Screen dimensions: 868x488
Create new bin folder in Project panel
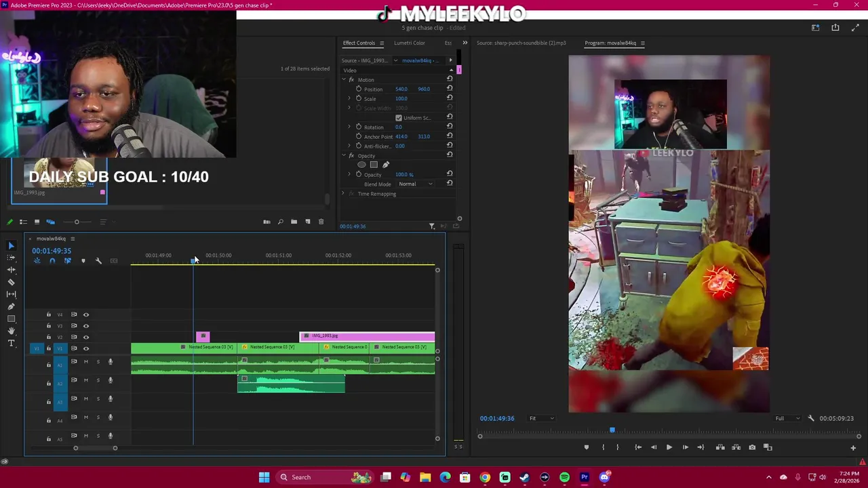coord(294,222)
